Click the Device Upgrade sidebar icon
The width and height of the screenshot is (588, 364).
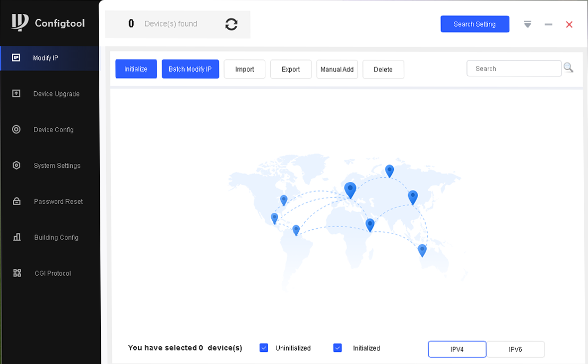point(16,94)
